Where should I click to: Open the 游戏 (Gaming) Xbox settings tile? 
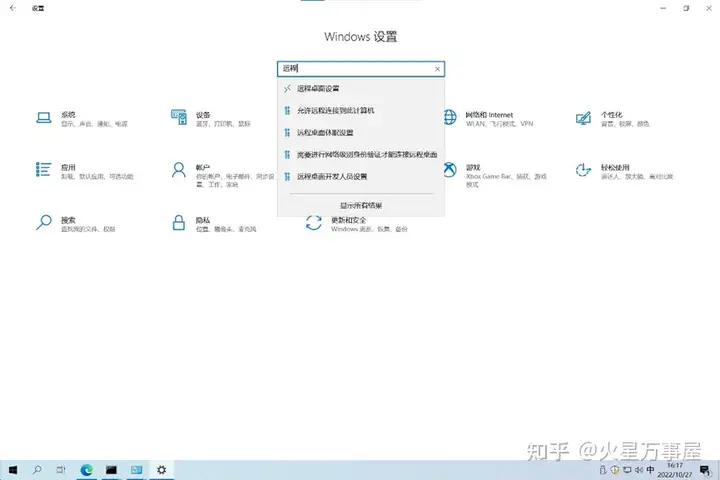coord(494,175)
